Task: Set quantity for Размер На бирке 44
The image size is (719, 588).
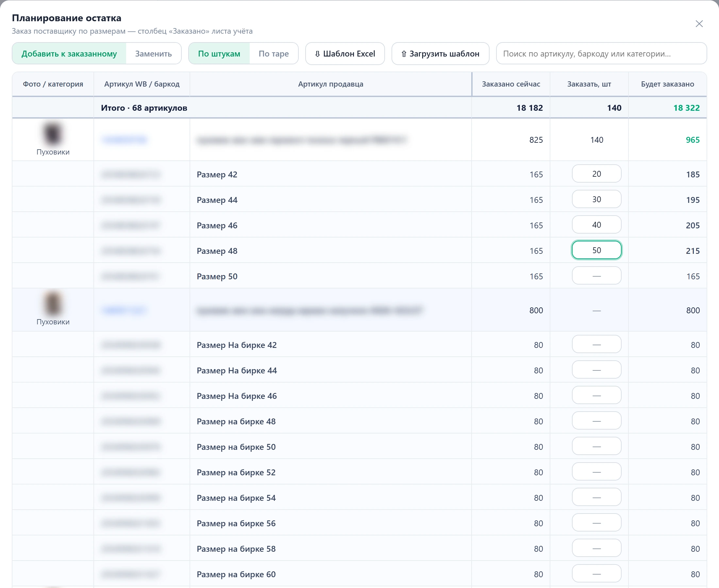Action: pos(596,369)
